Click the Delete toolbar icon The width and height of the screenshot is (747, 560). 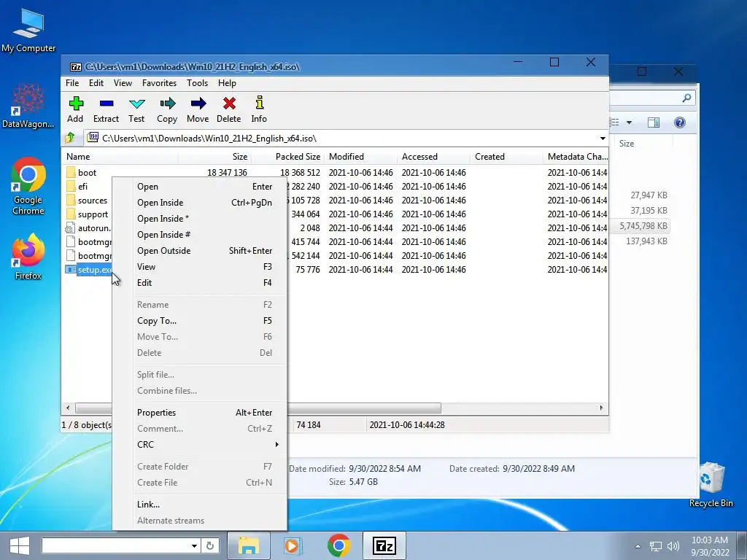pos(229,104)
